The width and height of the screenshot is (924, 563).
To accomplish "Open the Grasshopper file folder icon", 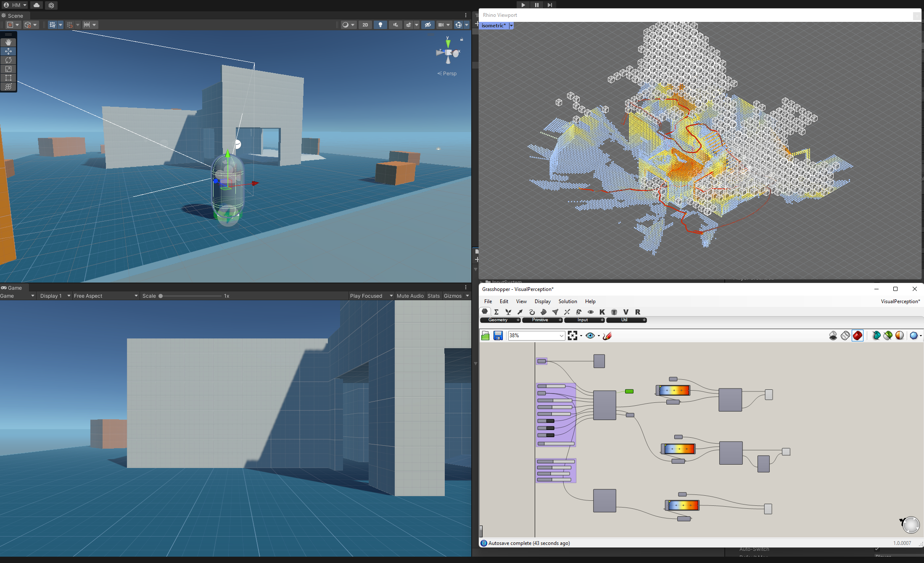I will [x=486, y=336].
